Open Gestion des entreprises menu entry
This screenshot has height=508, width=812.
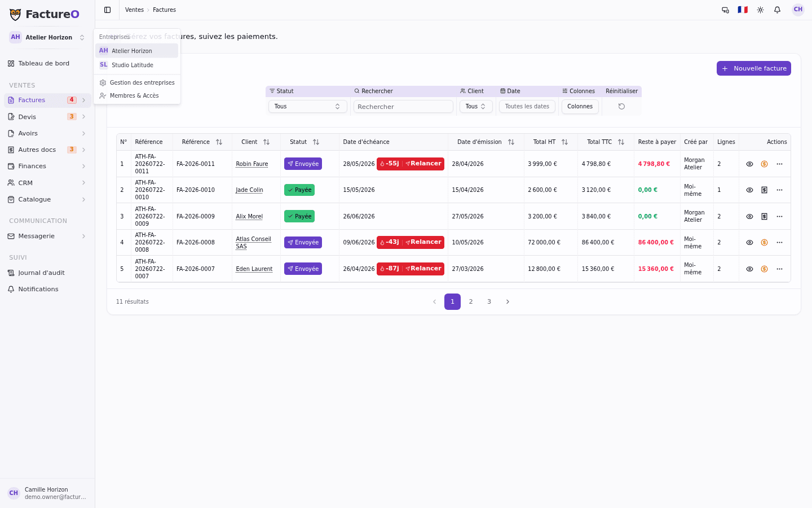point(136,82)
